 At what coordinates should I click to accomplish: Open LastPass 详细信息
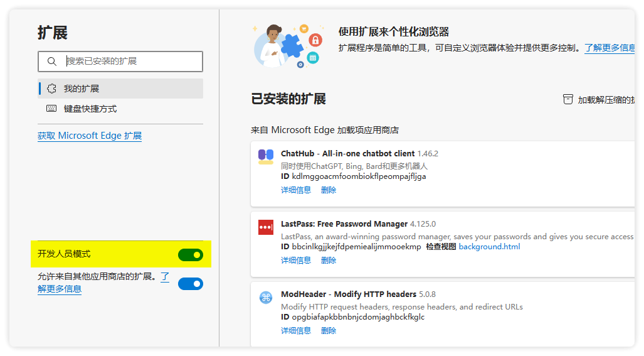click(296, 260)
